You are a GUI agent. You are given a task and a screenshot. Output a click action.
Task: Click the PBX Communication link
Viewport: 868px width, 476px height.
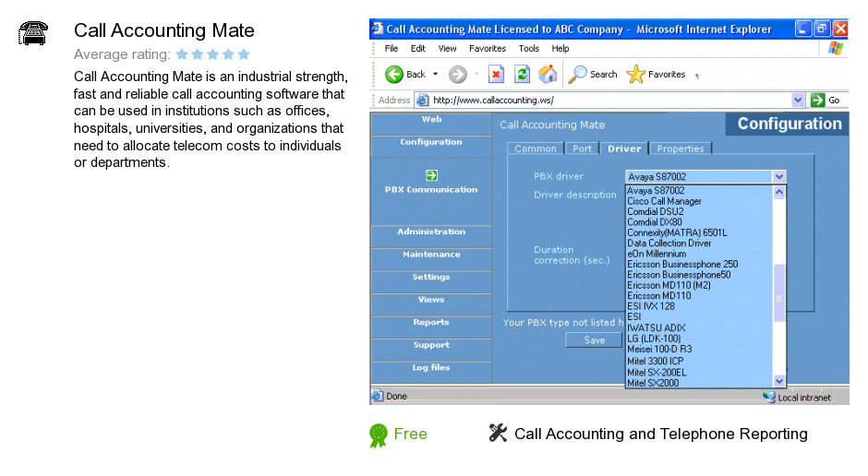(x=431, y=190)
